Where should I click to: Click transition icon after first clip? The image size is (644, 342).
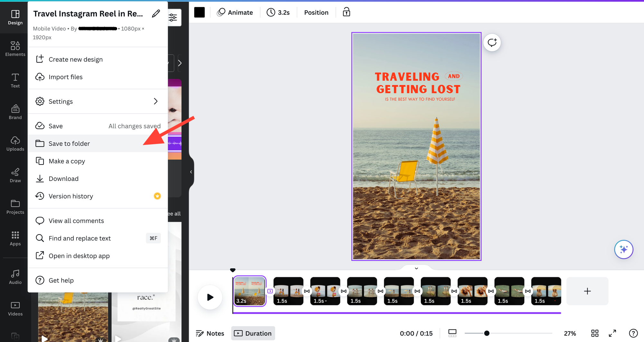coord(270,291)
